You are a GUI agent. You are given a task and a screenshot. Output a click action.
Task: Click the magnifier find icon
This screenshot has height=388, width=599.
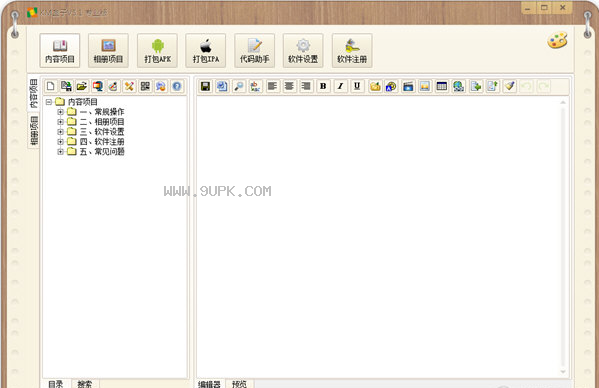tap(239, 86)
